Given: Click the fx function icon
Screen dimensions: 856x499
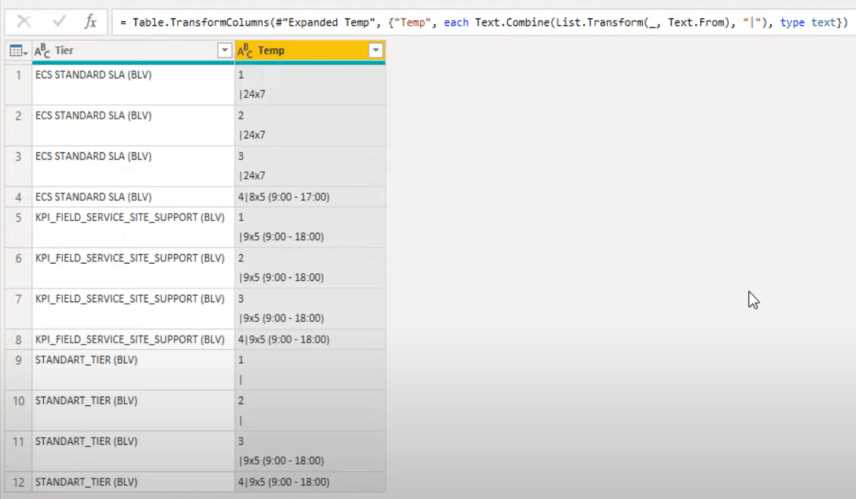Looking at the screenshot, I should point(91,22).
